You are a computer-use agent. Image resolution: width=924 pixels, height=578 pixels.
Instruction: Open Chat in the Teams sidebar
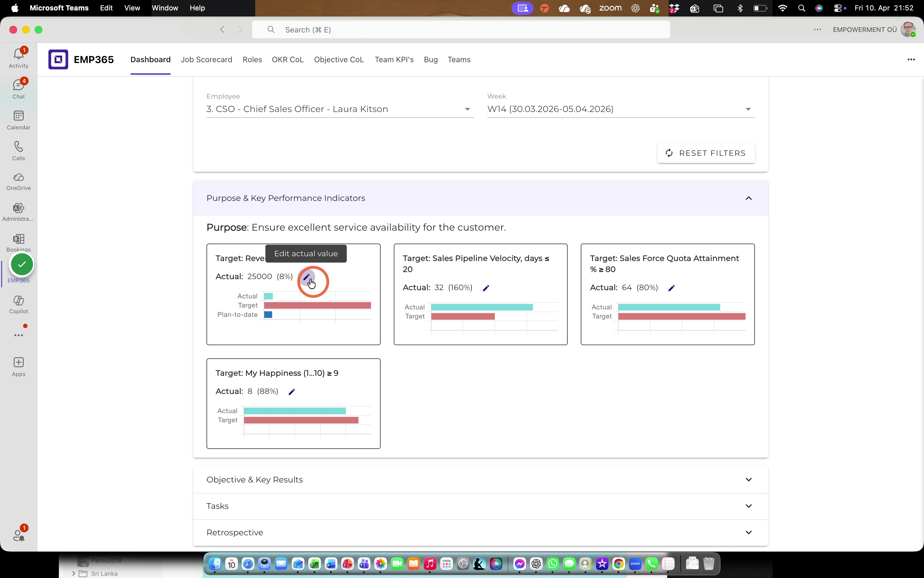[18, 89]
